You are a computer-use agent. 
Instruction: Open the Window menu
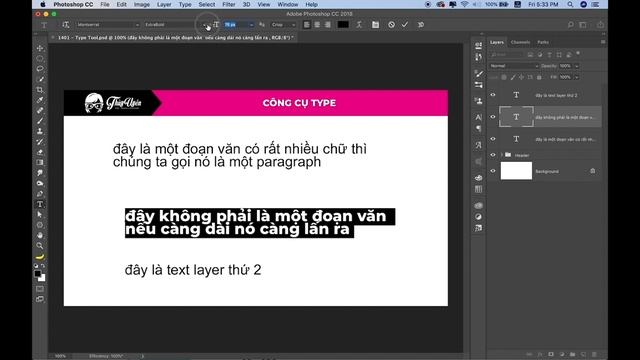pyautogui.click(x=288, y=4)
